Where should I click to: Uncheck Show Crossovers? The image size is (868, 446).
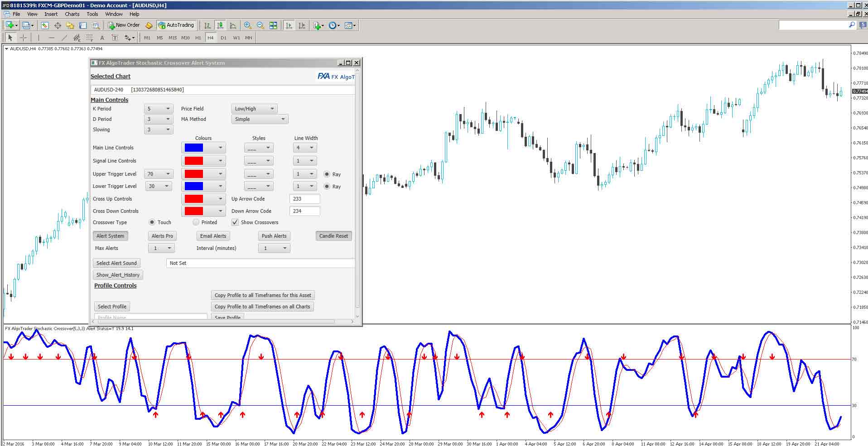coord(235,222)
